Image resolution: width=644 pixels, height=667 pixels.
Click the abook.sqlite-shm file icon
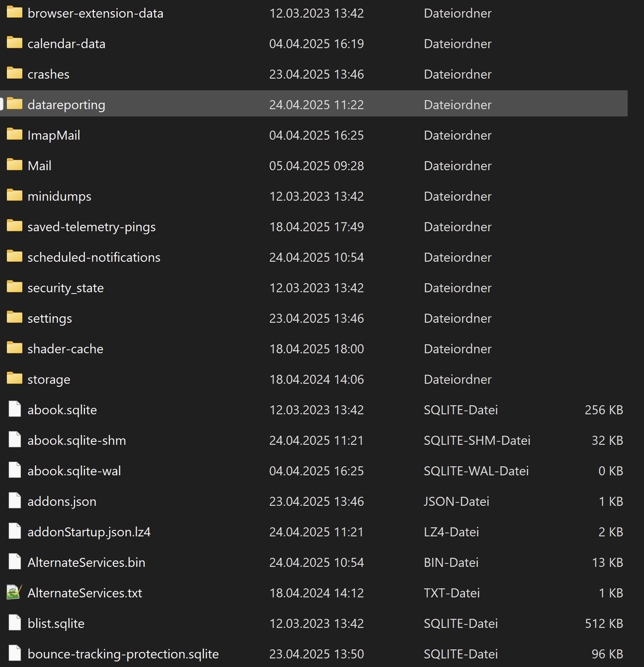tap(14, 440)
